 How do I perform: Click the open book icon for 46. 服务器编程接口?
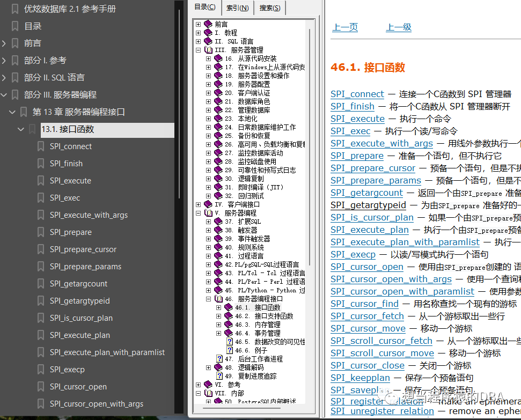click(218, 299)
